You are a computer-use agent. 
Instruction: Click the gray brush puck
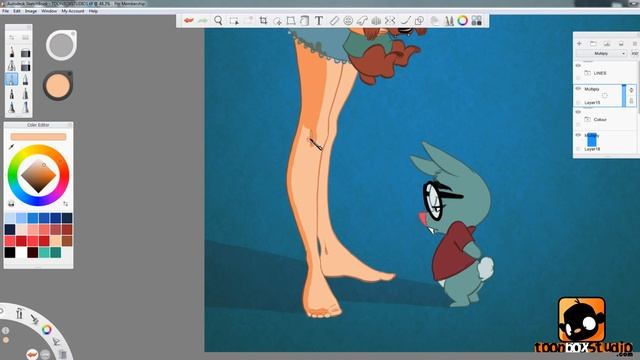[61, 45]
